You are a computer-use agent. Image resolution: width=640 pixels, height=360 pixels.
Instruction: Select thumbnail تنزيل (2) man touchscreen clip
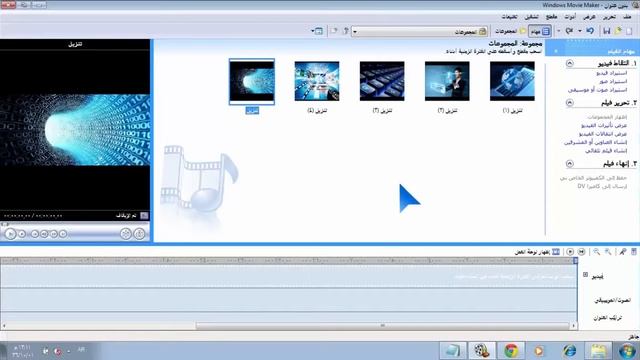[x=447, y=81]
